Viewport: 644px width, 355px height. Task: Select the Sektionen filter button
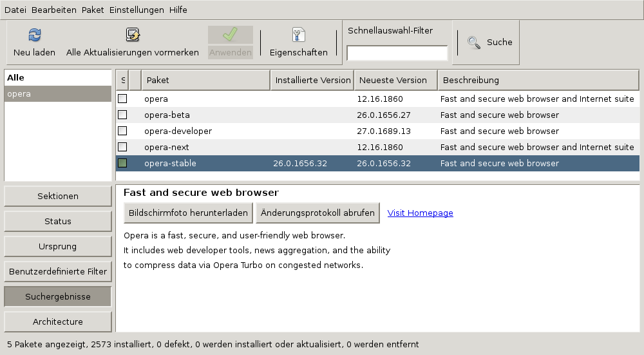pyautogui.click(x=58, y=196)
